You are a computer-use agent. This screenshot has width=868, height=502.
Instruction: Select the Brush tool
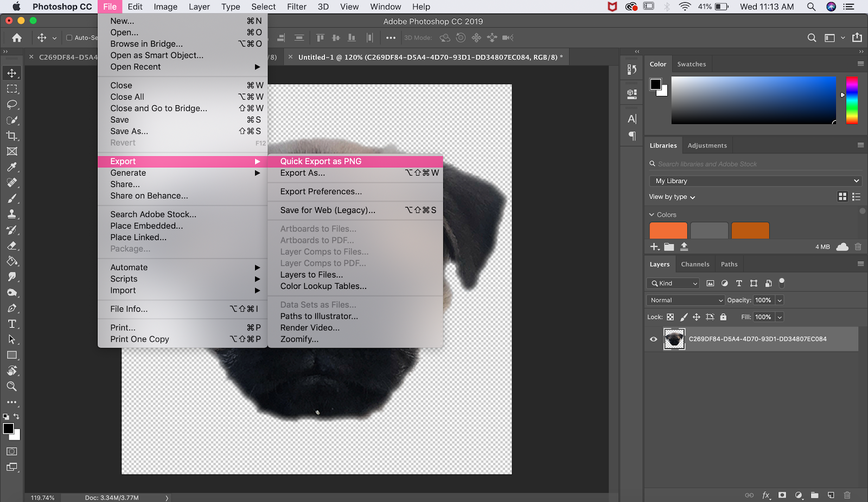[12, 198]
